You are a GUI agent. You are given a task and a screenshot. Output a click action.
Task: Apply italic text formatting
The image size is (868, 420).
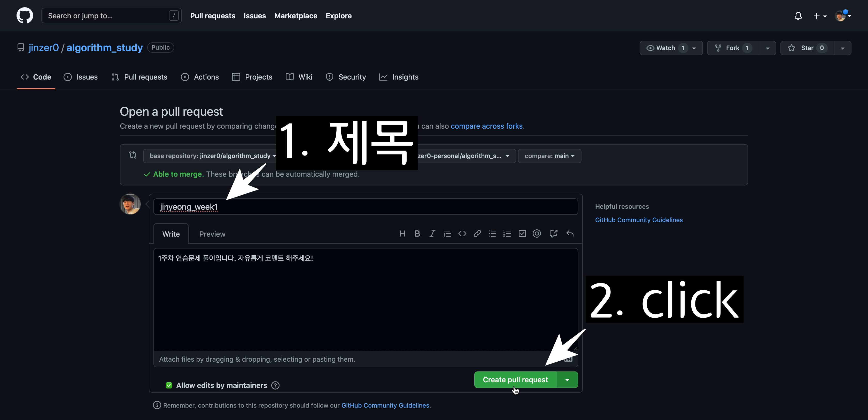click(x=432, y=234)
